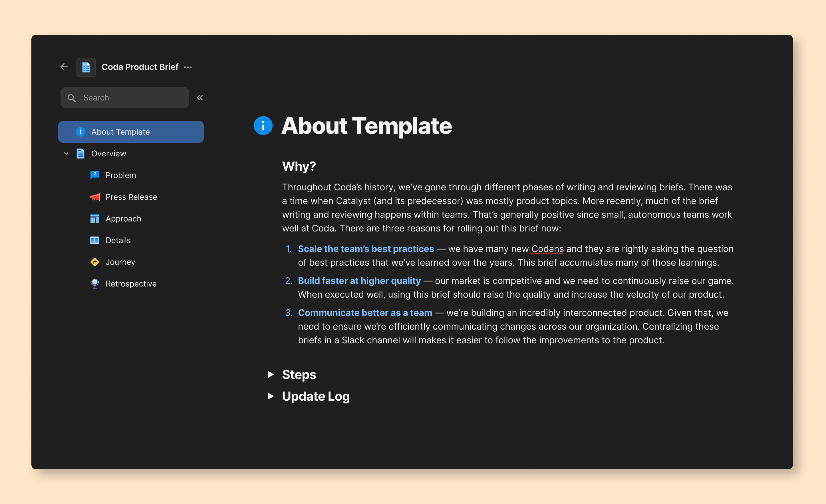
Task: Click the large blue info icon in page title
Action: tap(263, 126)
